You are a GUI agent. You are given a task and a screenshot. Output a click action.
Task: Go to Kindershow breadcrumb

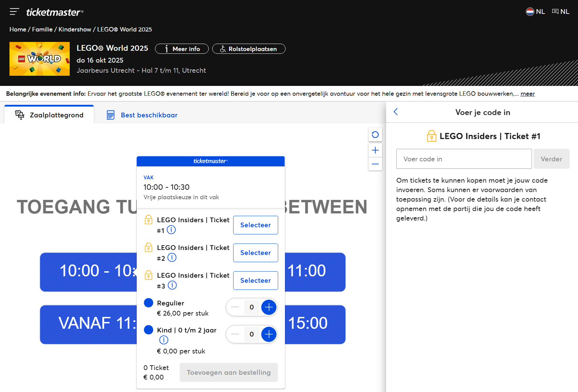tap(75, 29)
